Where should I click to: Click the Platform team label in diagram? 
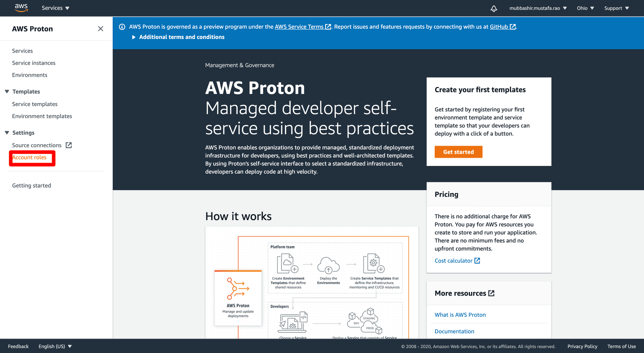(282, 247)
